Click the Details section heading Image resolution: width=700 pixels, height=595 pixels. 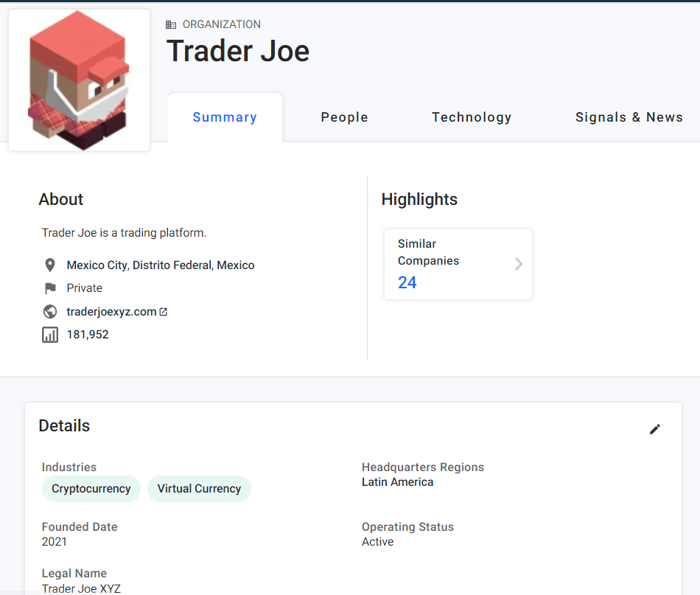click(64, 425)
